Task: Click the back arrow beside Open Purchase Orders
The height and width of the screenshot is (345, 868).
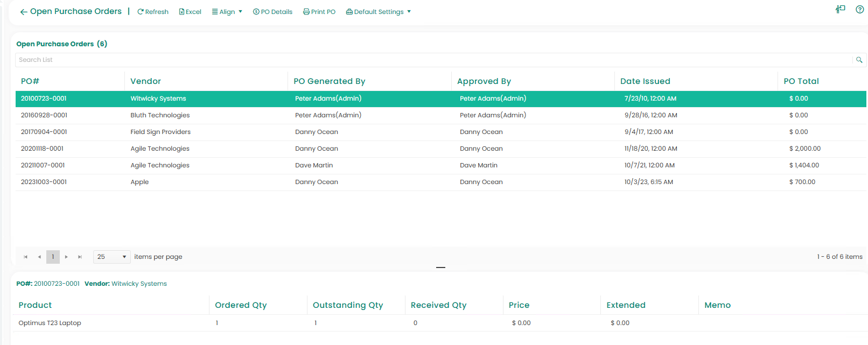Action: tap(24, 12)
